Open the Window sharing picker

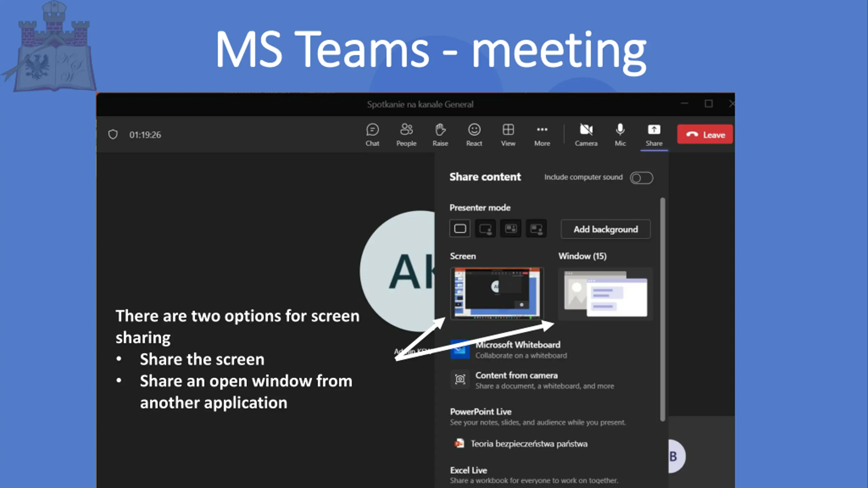click(x=605, y=293)
